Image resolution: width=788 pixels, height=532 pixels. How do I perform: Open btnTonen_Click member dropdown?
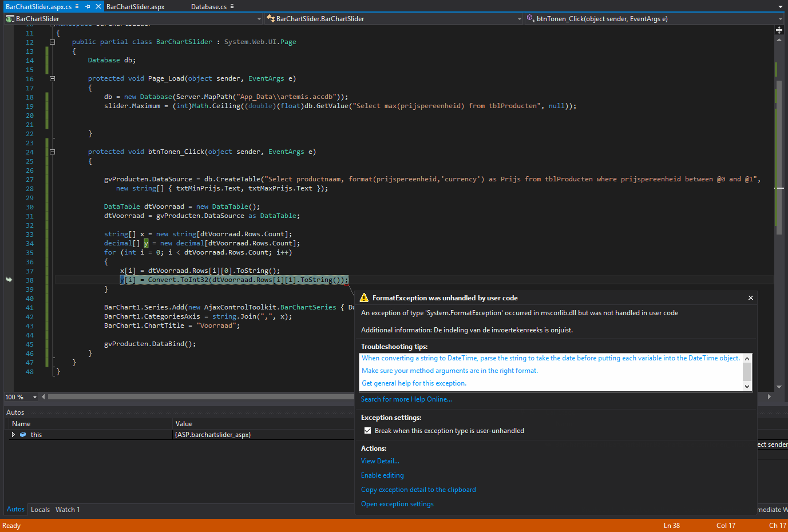point(780,19)
